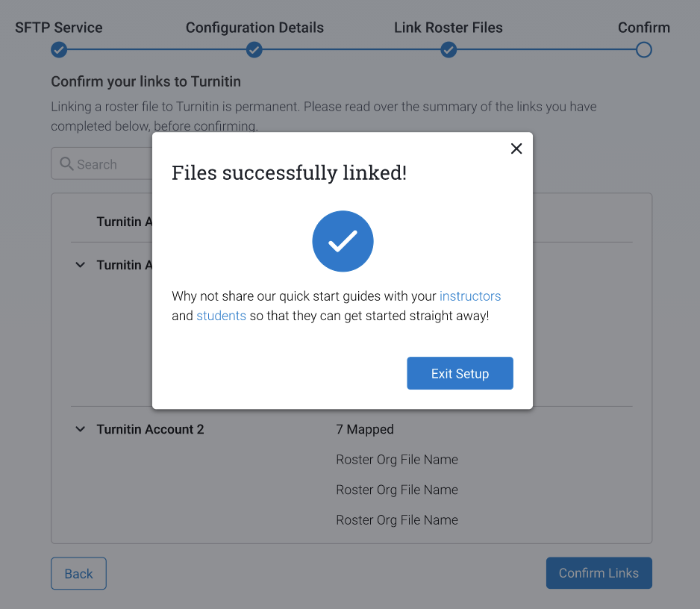This screenshot has height=609, width=700.
Task: Click the Link Roster Files step checkmark
Action: coord(449,50)
